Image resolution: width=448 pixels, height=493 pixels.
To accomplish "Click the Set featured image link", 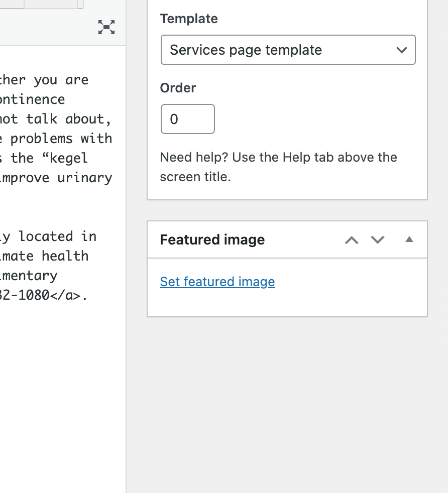I will (x=217, y=282).
